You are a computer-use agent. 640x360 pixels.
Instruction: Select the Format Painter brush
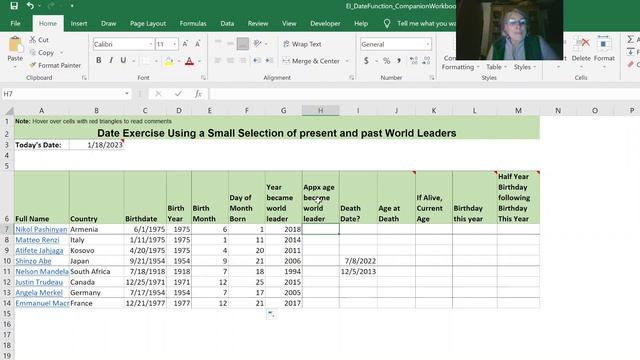[x=33, y=65]
